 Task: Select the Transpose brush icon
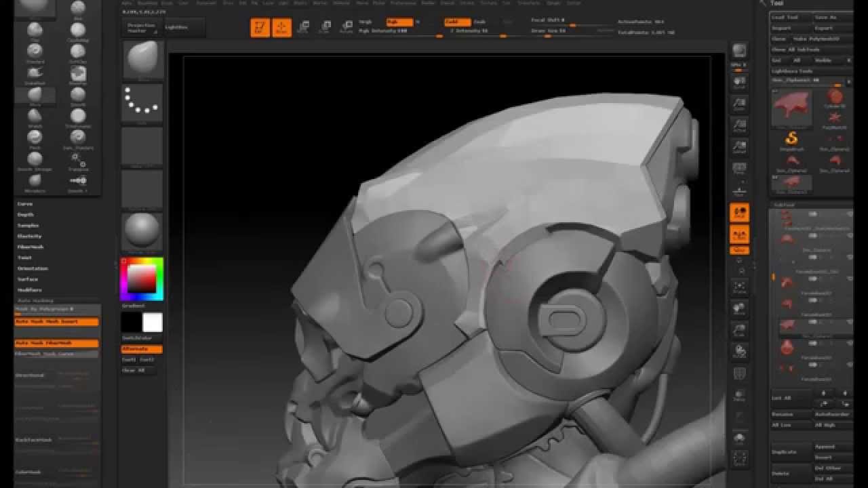(x=78, y=161)
